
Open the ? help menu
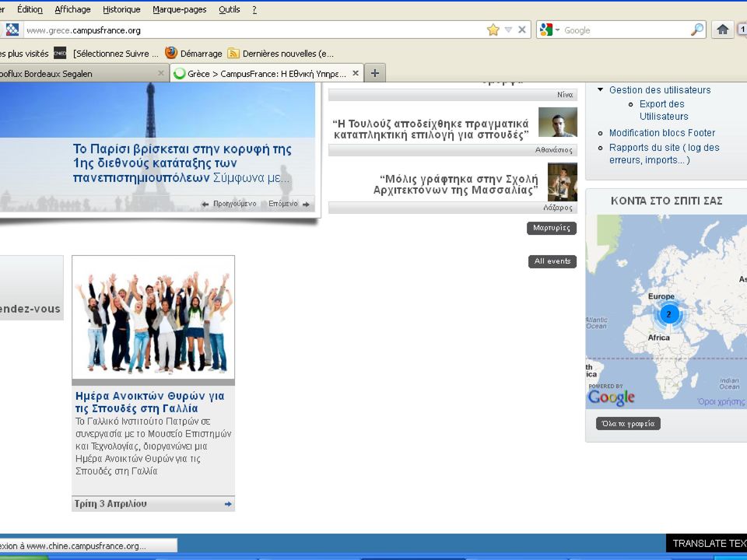pos(254,9)
